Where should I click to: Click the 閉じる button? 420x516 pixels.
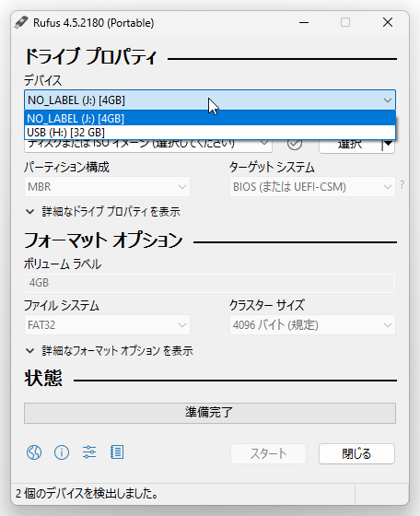356,453
